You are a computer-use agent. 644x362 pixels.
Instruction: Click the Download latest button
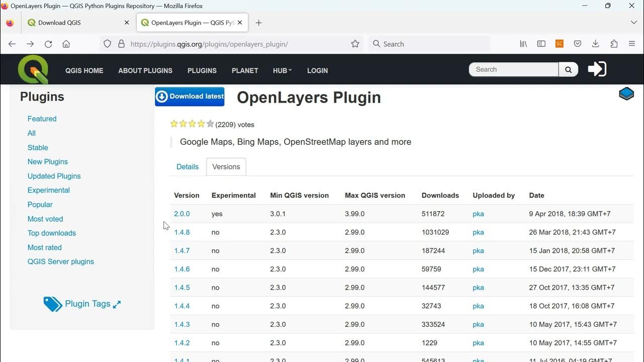pyautogui.click(x=190, y=97)
